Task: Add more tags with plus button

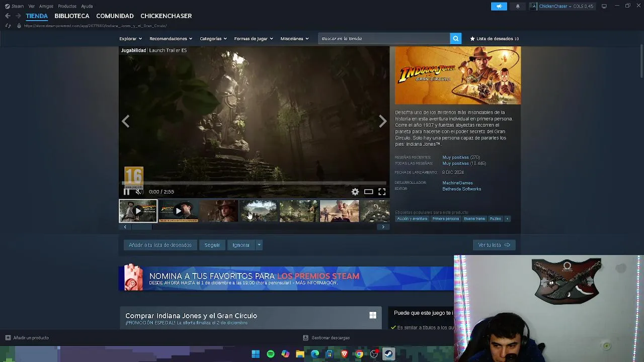Action: [507, 219]
